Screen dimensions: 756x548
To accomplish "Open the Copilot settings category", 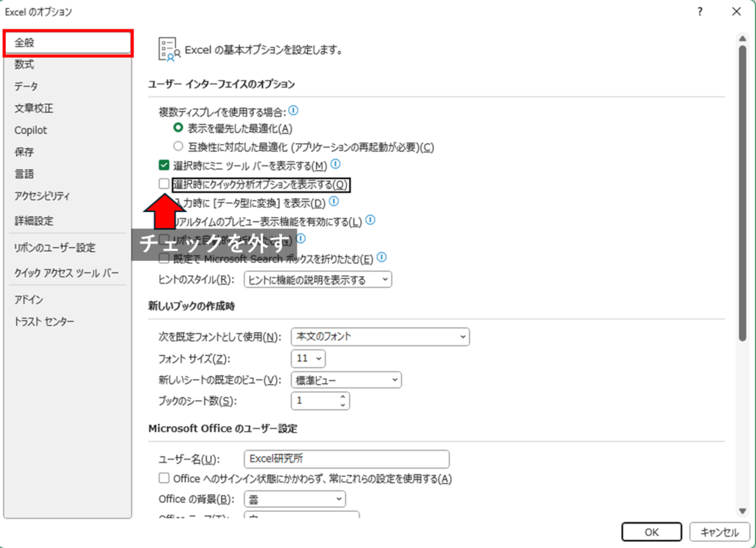I will coord(67,130).
